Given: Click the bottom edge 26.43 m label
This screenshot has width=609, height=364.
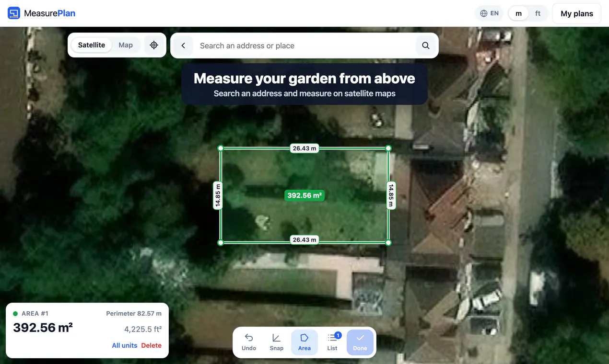Looking at the screenshot, I should (304, 240).
